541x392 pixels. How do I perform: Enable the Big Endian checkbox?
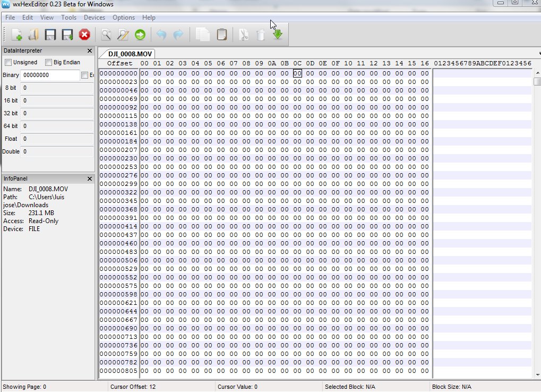(49, 62)
